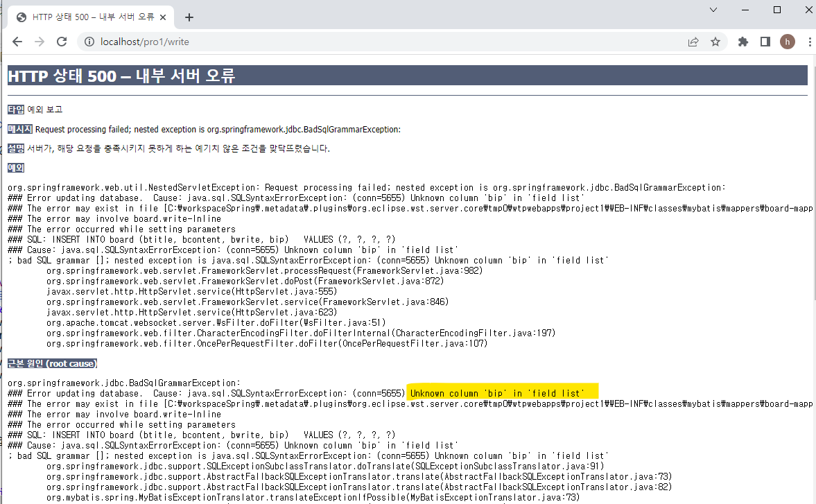Click the '메시지' label
816x504 pixels.
pyautogui.click(x=20, y=129)
